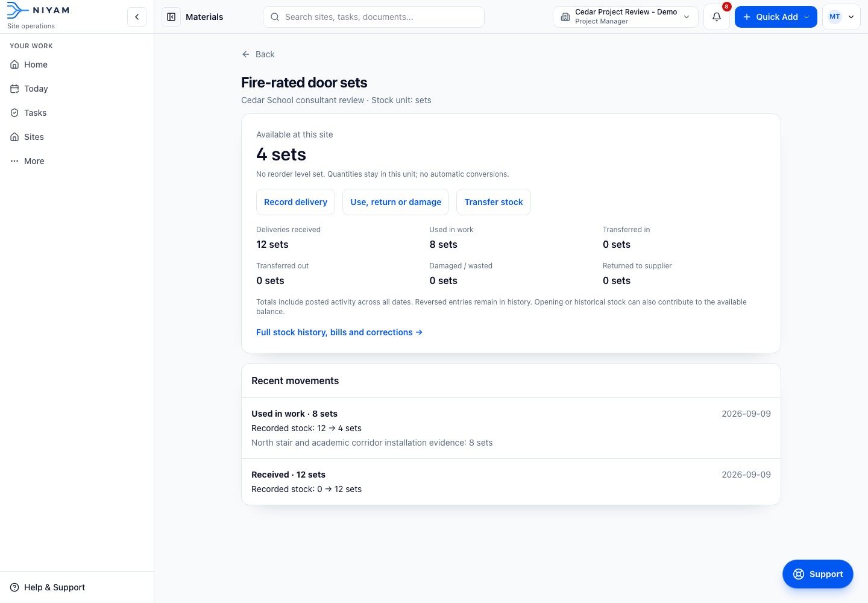Click 'Fire-rated door sets' heading
868x603 pixels.
pos(304,83)
